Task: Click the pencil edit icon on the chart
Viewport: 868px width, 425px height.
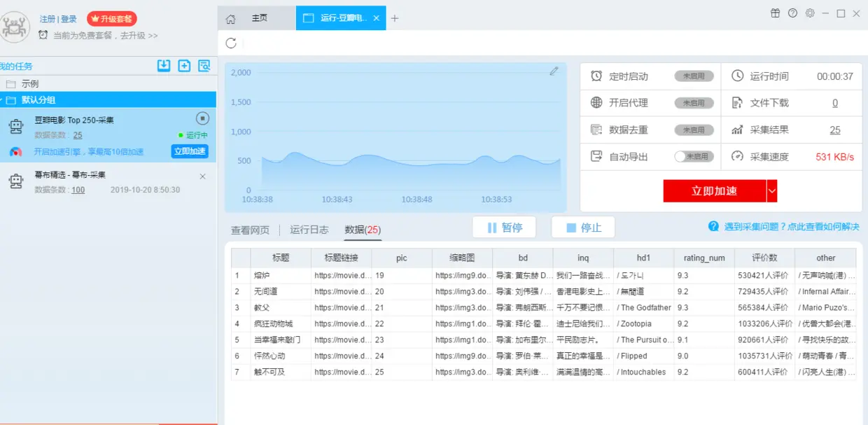Action: [554, 71]
